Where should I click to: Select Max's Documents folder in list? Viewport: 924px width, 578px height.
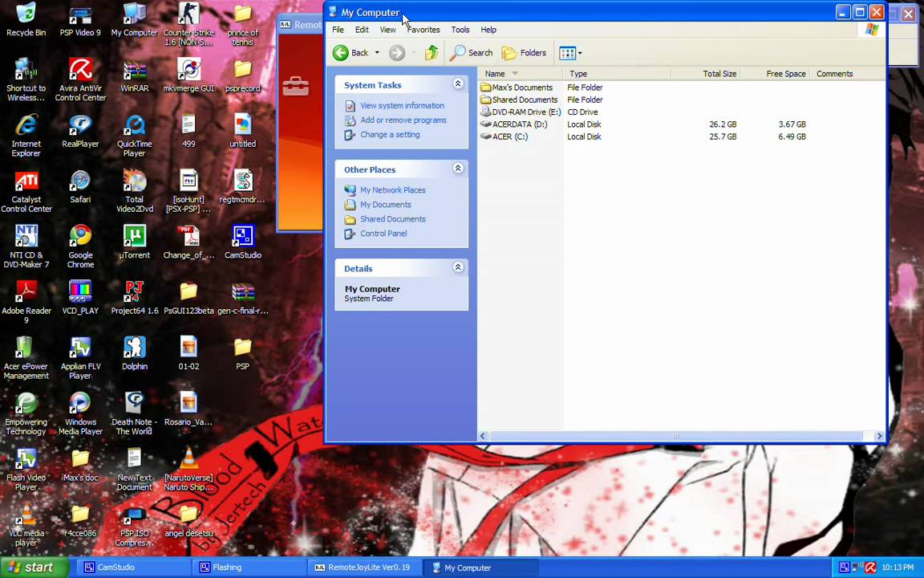coord(517,88)
